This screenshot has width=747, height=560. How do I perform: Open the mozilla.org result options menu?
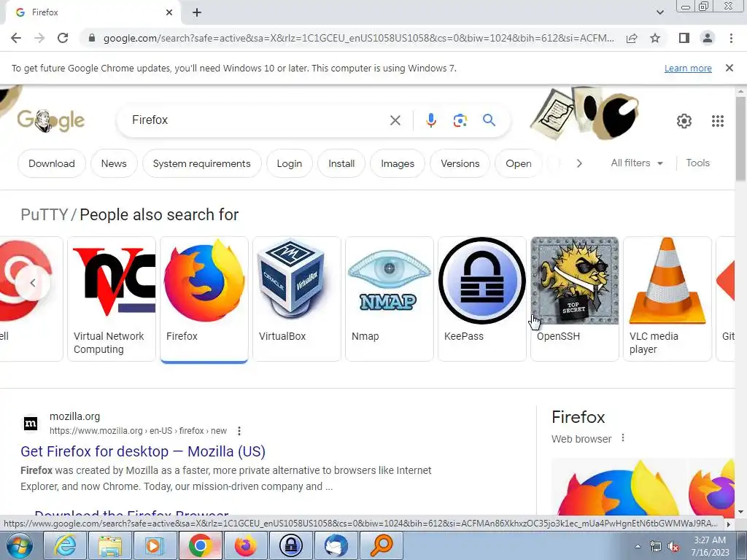(x=239, y=431)
